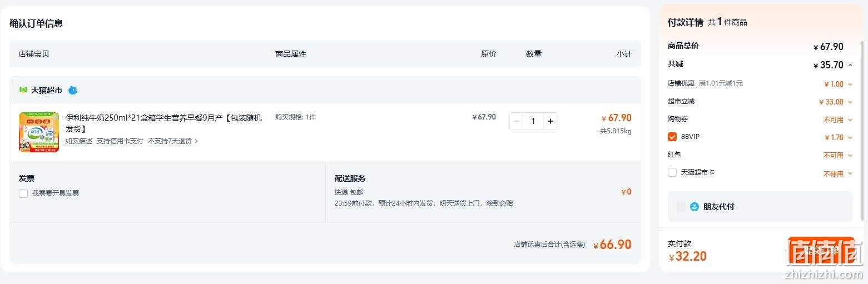Screen dimensions: 868x284
Task: Click the blue 朋友代付 avatar icon
Action: tap(694, 207)
